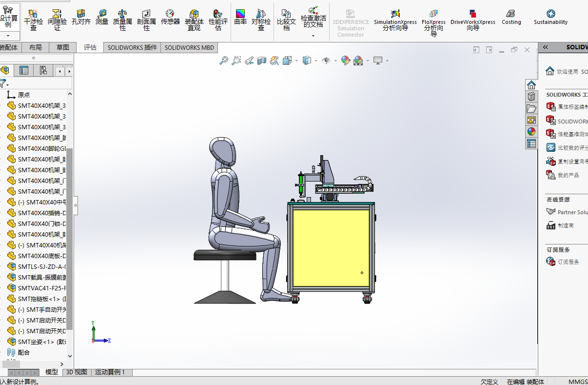Switch to the 装配体 ribbon tab
The image size is (588, 385).
pyautogui.click(x=9, y=47)
